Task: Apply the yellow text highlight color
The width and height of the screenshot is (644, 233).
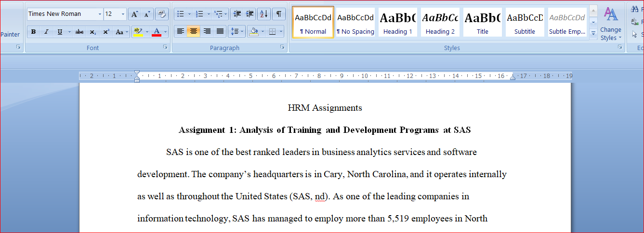Action: [138, 32]
